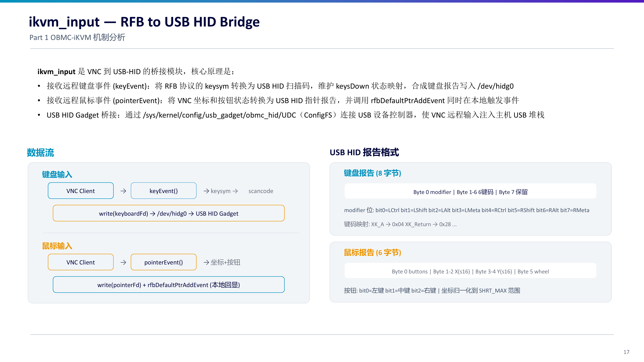Click the arrow between VNC Client and keyEvent()
644x362 pixels.
[x=123, y=191]
